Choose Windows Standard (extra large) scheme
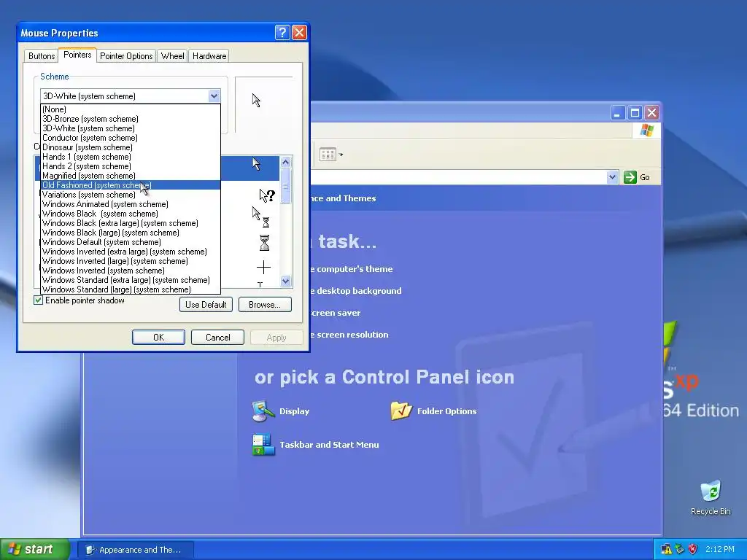 coord(130,280)
